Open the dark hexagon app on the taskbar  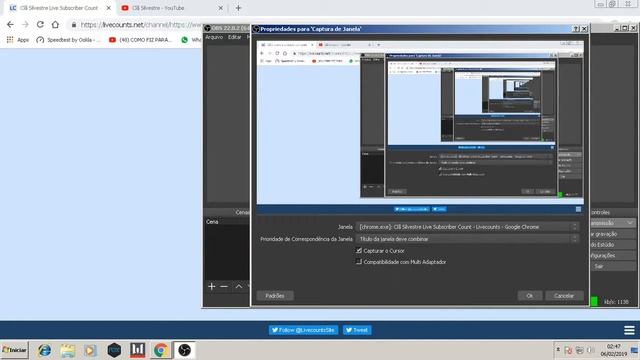coord(114,350)
